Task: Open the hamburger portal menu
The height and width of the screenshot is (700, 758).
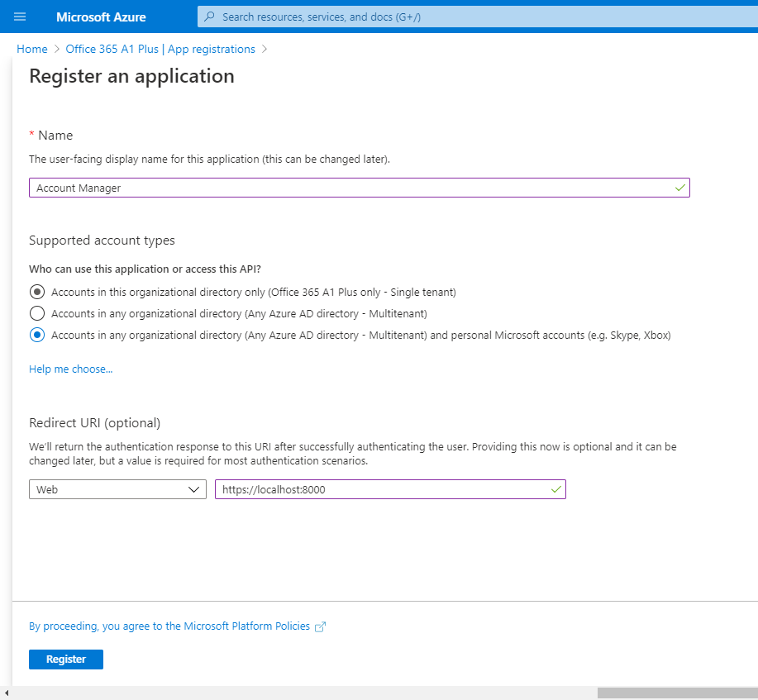Action: (20, 17)
